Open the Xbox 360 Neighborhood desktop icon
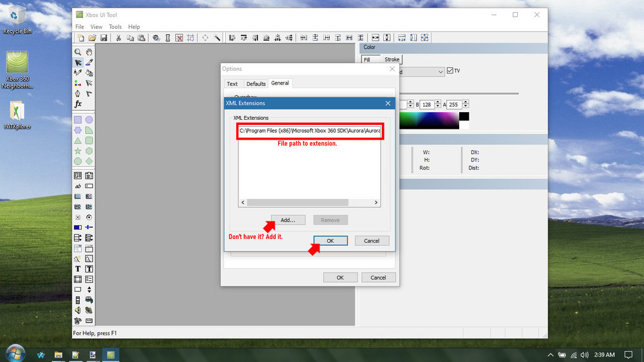Viewport: 644px width, 362px height. point(17,70)
